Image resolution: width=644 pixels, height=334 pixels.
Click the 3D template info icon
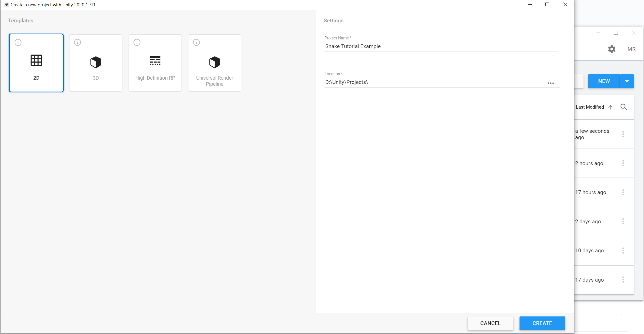pyautogui.click(x=77, y=42)
